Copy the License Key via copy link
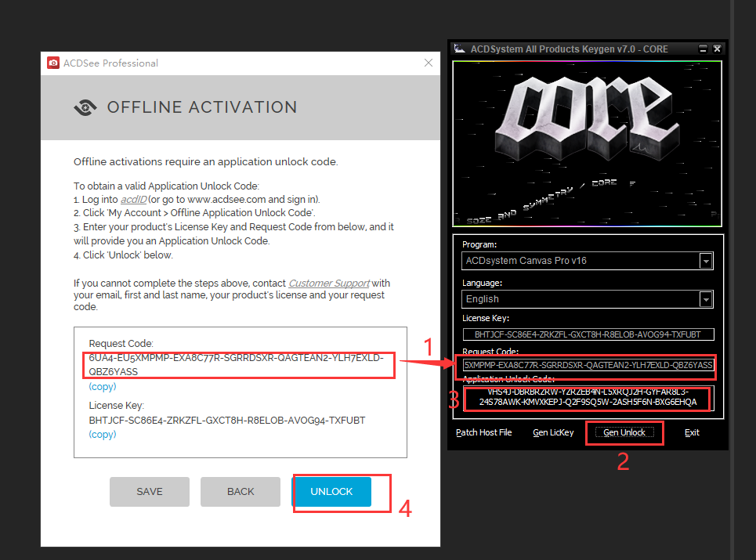The height and width of the screenshot is (560, 756). coord(102,434)
